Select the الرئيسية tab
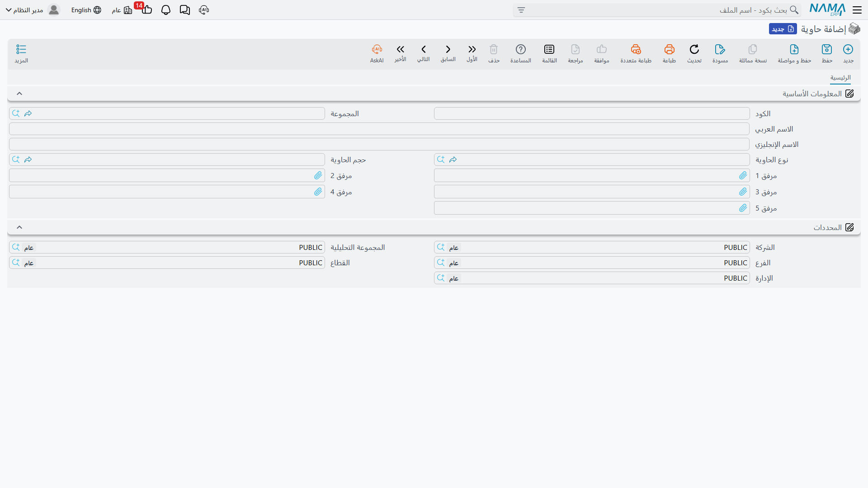The height and width of the screenshot is (488, 868). (x=840, y=78)
